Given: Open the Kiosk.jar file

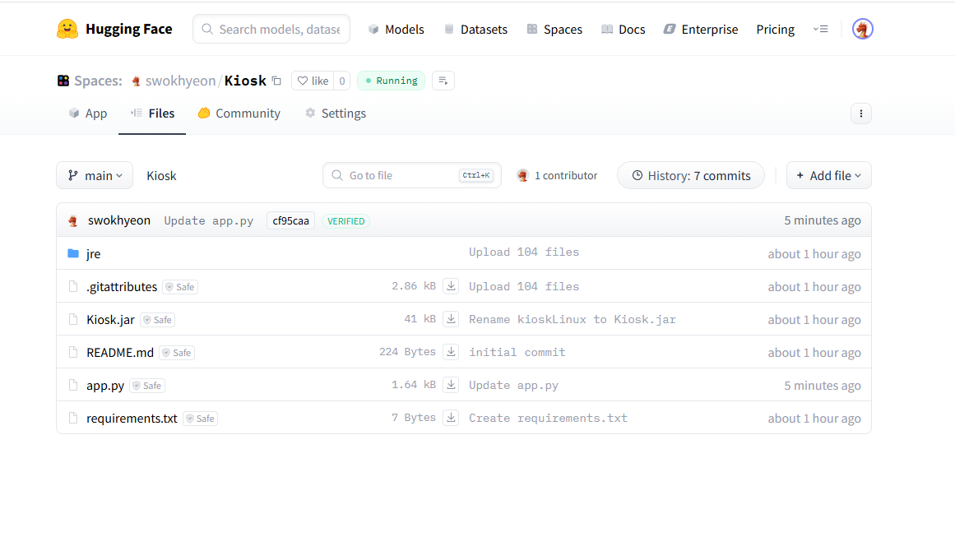Looking at the screenshot, I should point(110,320).
